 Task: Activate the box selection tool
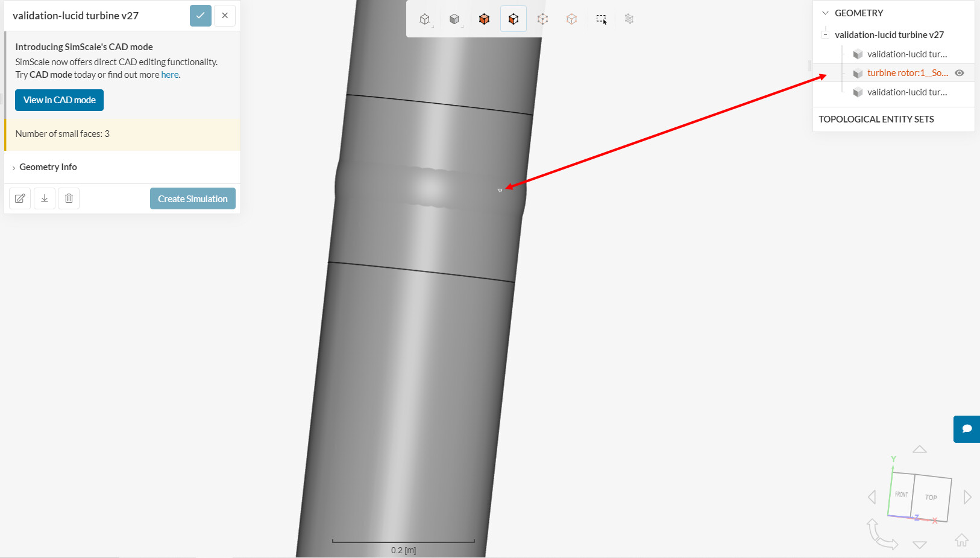(x=601, y=19)
